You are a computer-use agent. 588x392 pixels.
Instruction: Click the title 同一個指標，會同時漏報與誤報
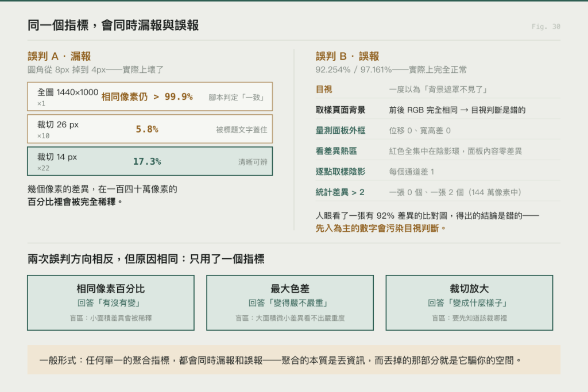113,25
